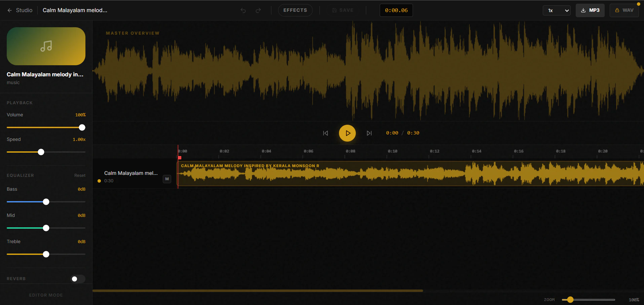Click the horizontal timeline scrollbar
The width and height of the screenshot is (644, 305).
pos(258,291)
